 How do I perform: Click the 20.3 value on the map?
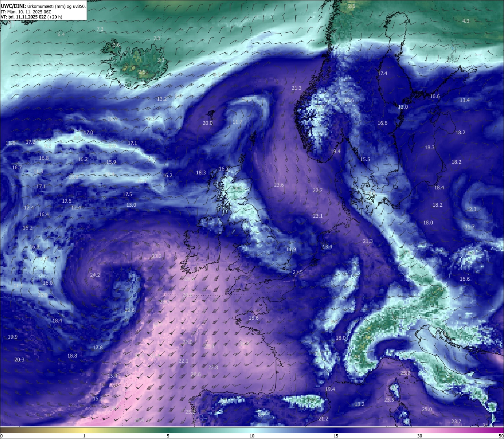click(19, 360)
